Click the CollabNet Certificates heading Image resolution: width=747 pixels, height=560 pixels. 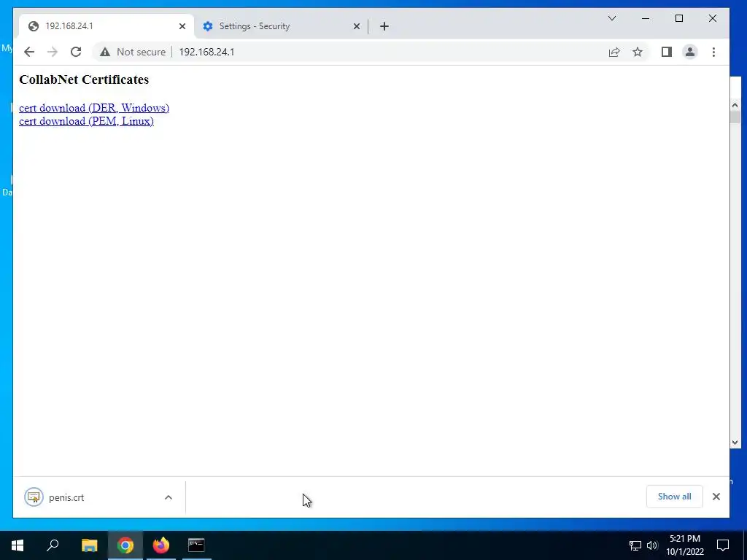click(x=84, y=79)
